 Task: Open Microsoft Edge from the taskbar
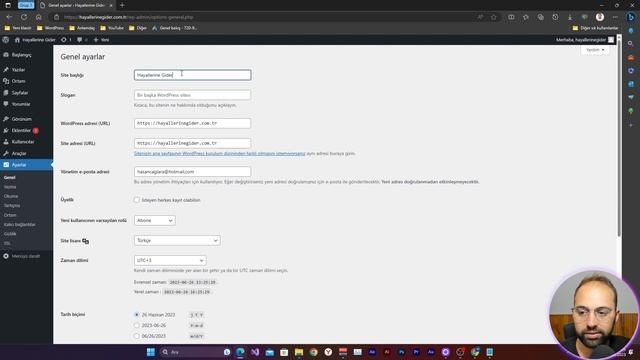240,352
